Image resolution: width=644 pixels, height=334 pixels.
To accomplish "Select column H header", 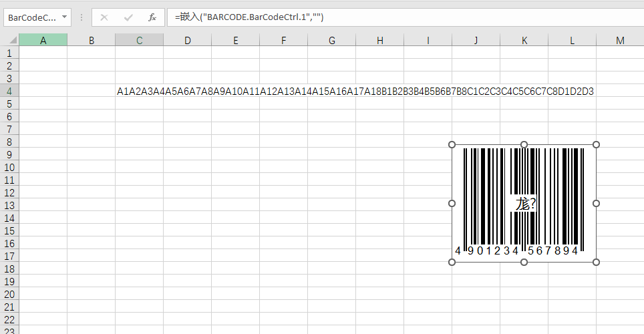I will coord(379,41).
